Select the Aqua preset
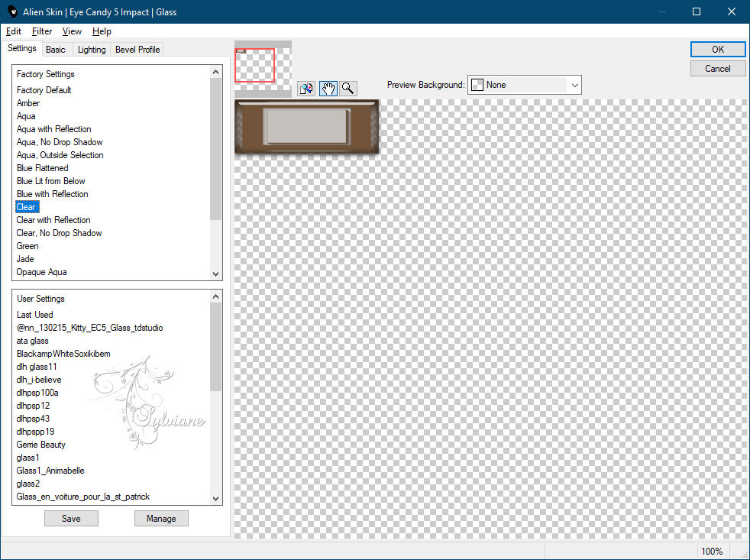750x560 pixels. tap(26, 116)
